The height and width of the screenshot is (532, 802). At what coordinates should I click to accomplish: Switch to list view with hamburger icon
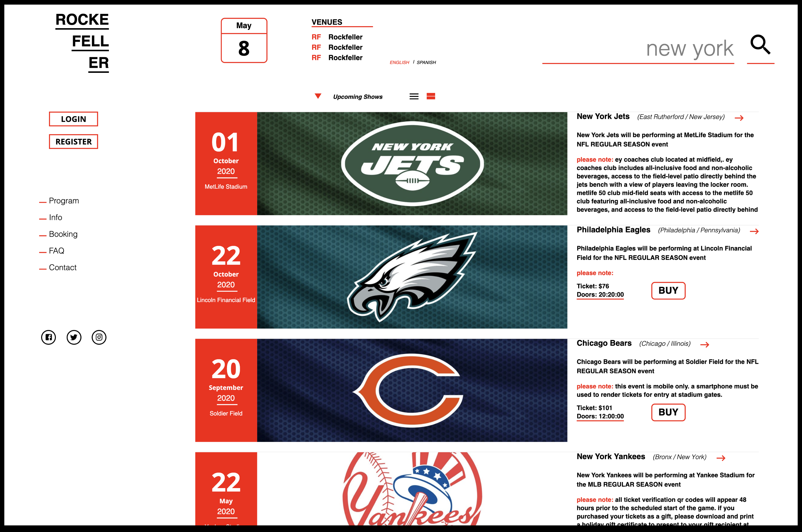point(414,97)
